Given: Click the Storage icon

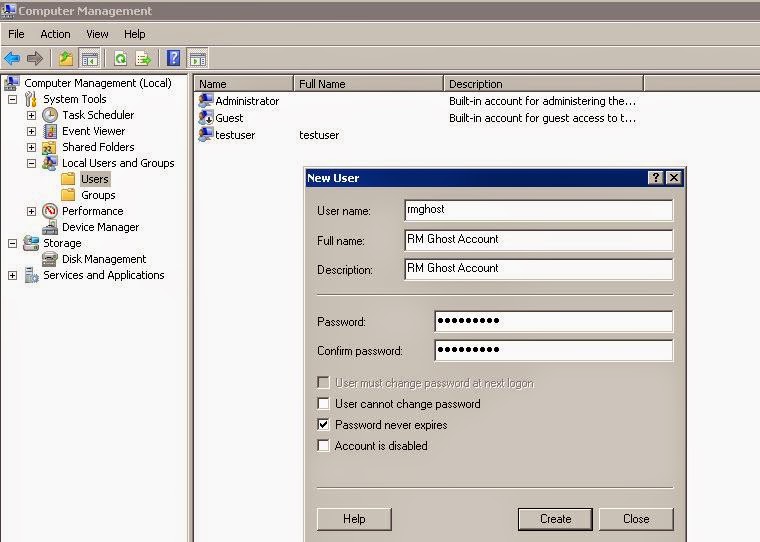Looking at the screenshot, I should coord(31,243).
